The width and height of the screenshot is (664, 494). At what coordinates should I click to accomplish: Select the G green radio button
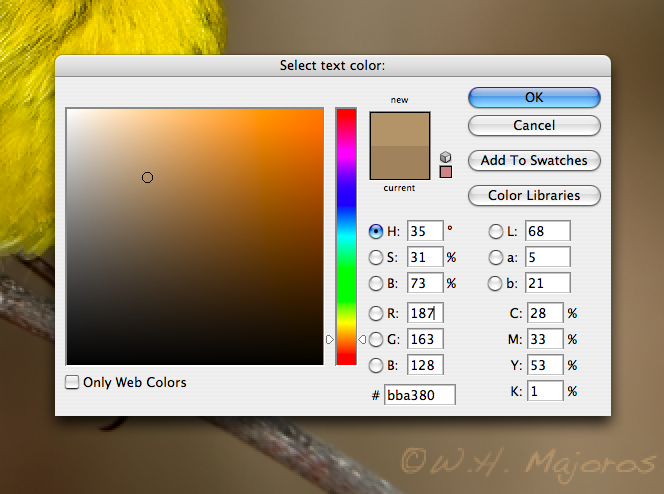click(376, 339)
